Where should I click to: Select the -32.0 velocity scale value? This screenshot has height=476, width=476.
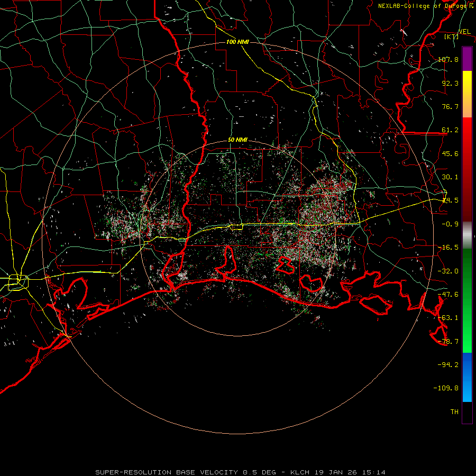coord(448,271)
